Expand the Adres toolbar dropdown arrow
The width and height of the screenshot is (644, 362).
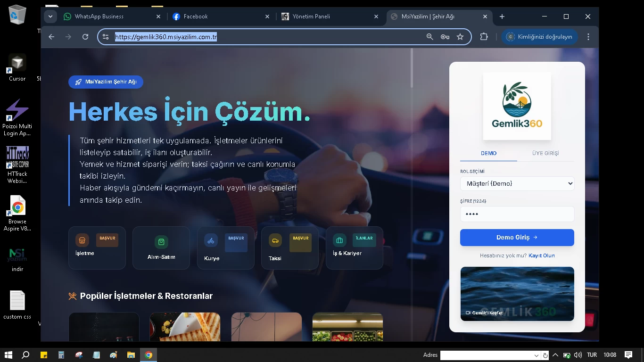537,355
